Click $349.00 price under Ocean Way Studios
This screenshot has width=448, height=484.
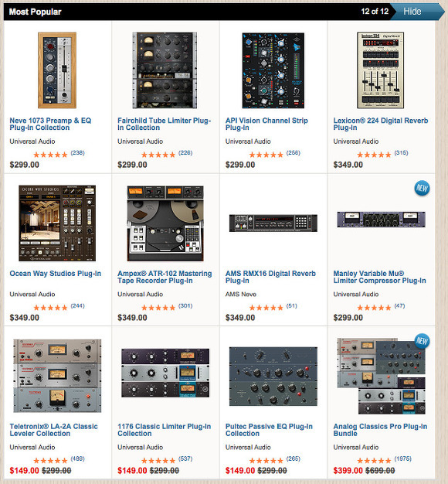pyautogui.click(x=25, y=318)
